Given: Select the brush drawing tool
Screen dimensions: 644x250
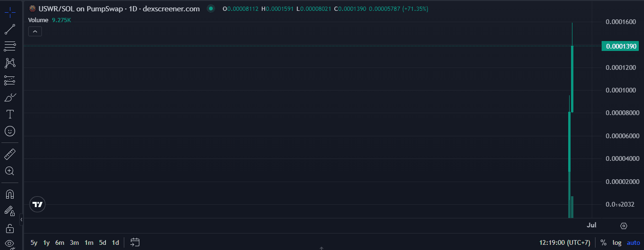Looking at the screenshot, I should 10,97.
